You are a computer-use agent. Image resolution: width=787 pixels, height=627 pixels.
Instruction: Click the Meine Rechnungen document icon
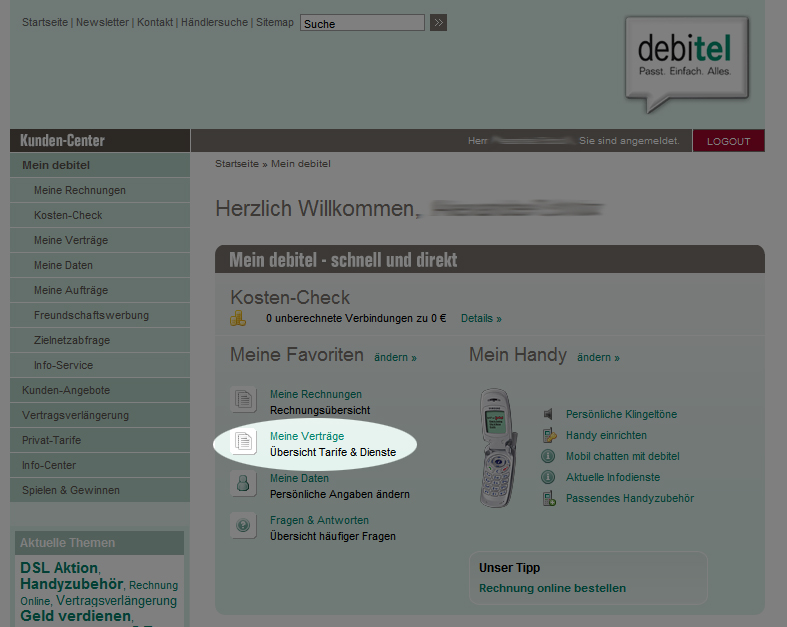pos(243,401)
